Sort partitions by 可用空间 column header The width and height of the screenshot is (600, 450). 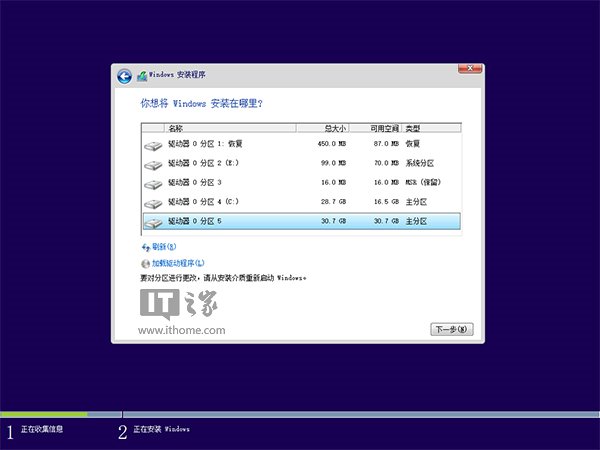[382, 128]
